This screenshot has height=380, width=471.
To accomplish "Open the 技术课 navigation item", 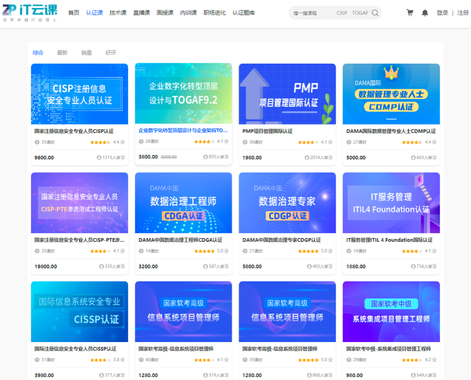I will tap(118, 13).
